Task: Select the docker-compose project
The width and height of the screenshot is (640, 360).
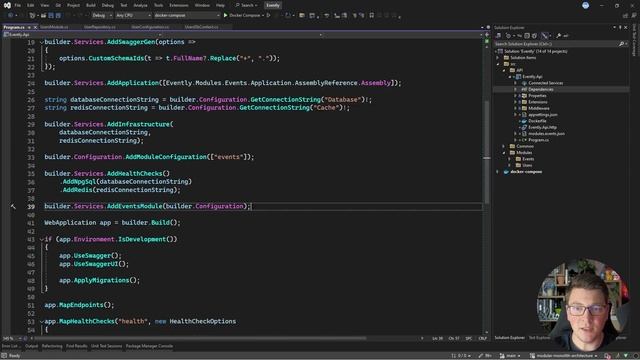Action: 526,172
